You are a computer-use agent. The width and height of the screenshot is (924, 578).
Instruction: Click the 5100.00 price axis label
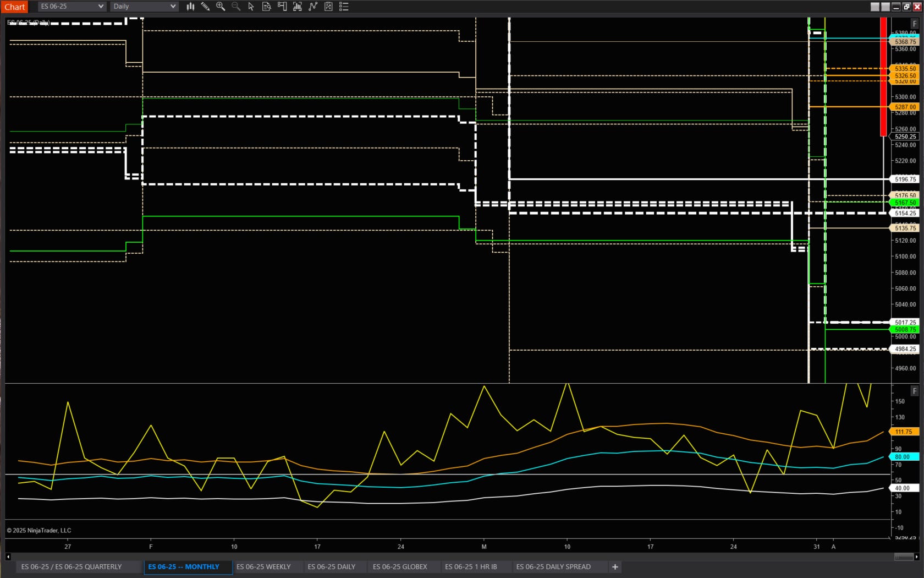(x=905, y=257)
